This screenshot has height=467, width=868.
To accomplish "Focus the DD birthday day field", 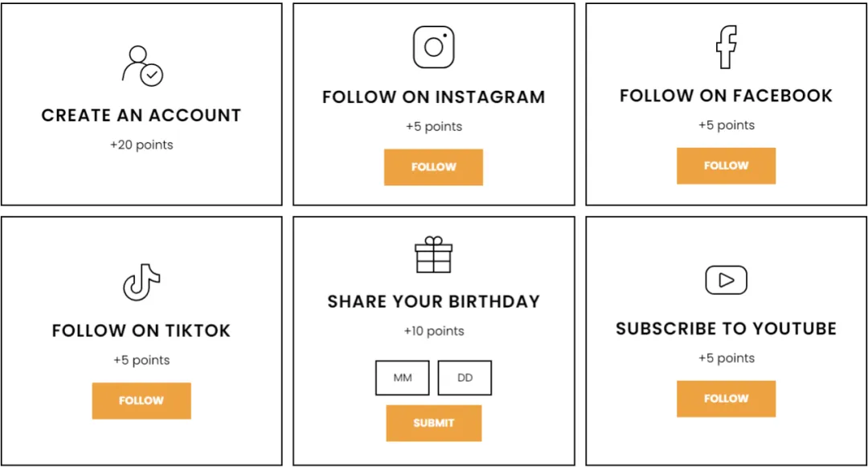I will pos(465,378).
